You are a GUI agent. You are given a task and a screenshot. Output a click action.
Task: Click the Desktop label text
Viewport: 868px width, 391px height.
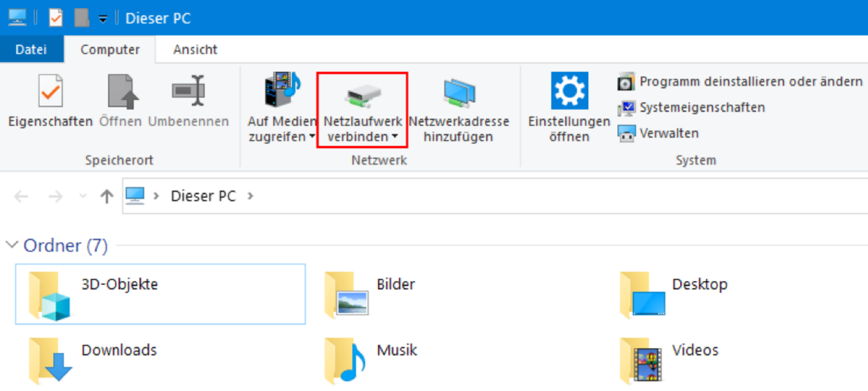(700, 284)
